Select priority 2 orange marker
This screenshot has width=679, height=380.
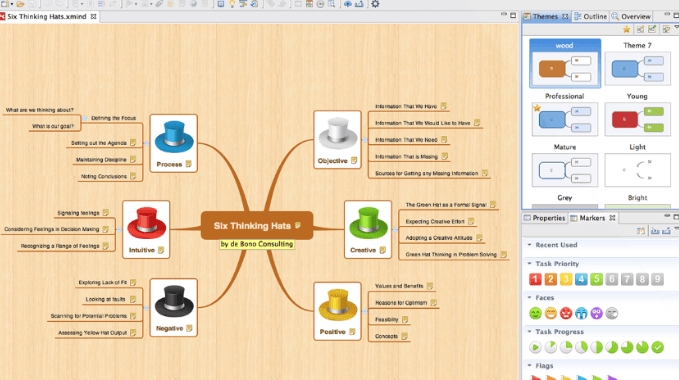(550, 279)
